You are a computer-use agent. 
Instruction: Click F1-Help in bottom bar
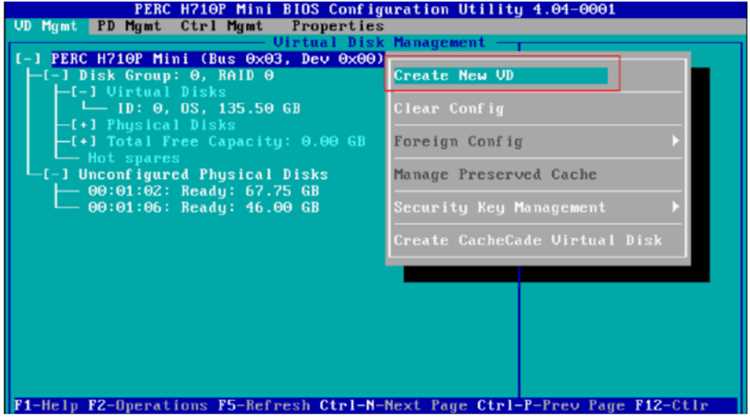pos(46,406)
